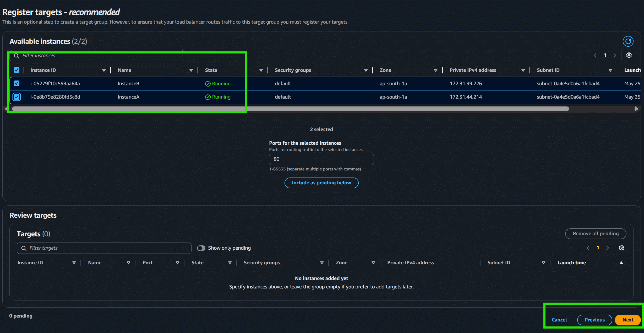
Task: Click search icon in Filter targets box
Action: click(x=24, y=248)
